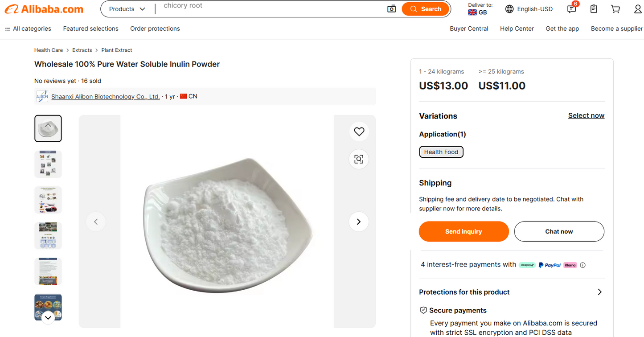
Task: Open Shaanxi Alibon Biotechnology supplier link
Action: (105, 96)
